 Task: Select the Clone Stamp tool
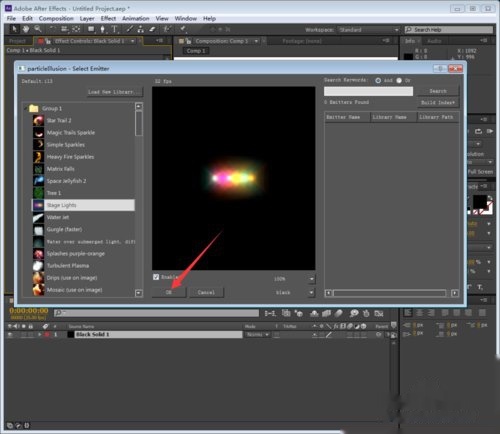[140, 29]
